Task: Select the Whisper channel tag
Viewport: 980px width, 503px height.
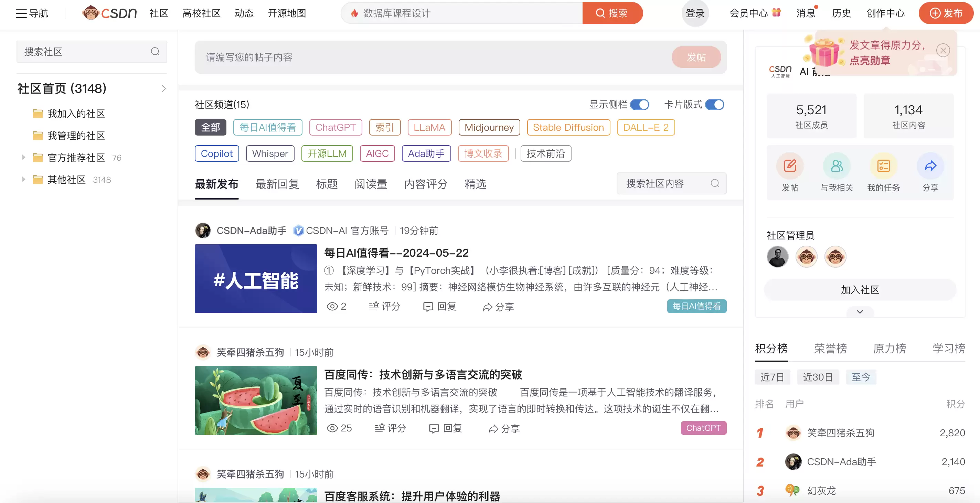Action: point(270,153)
